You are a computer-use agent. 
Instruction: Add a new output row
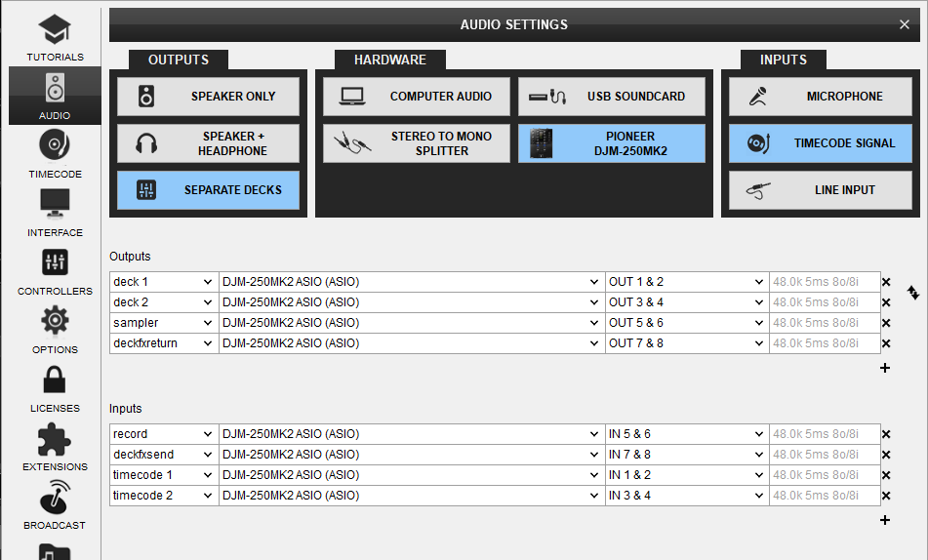click(885, 368)
